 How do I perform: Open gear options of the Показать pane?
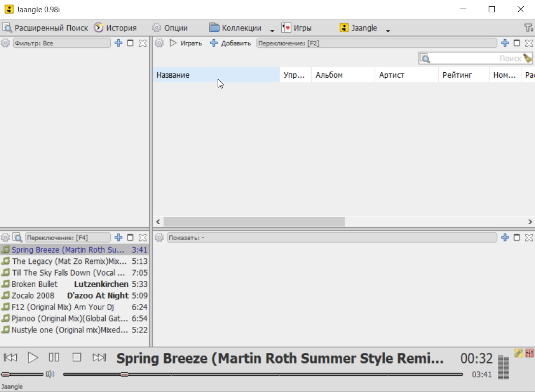pyautogui.click(x=159, y=238)
